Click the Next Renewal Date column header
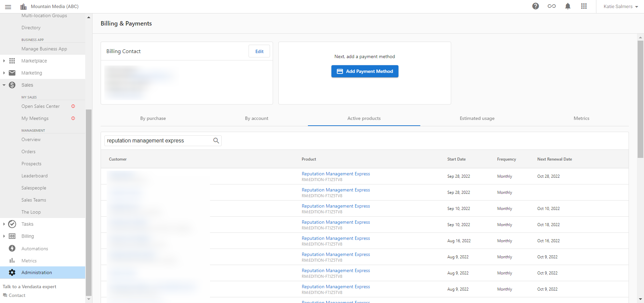644x303 pixels. 555,159
